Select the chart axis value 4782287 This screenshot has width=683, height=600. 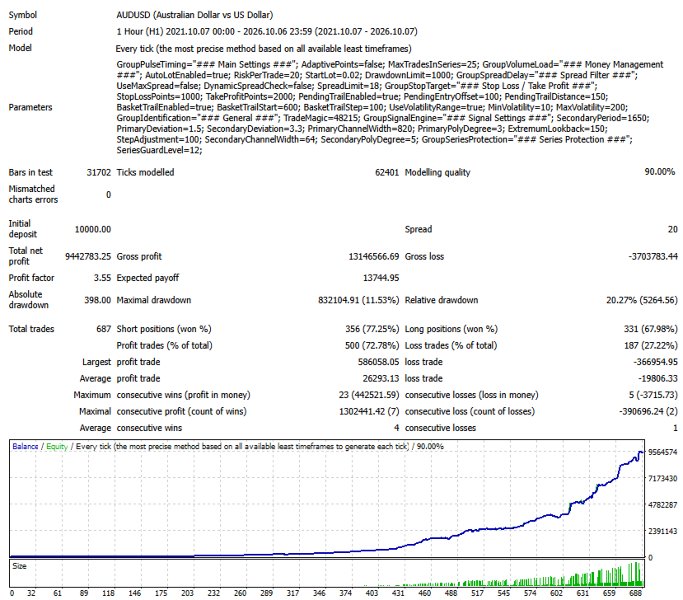663,505
